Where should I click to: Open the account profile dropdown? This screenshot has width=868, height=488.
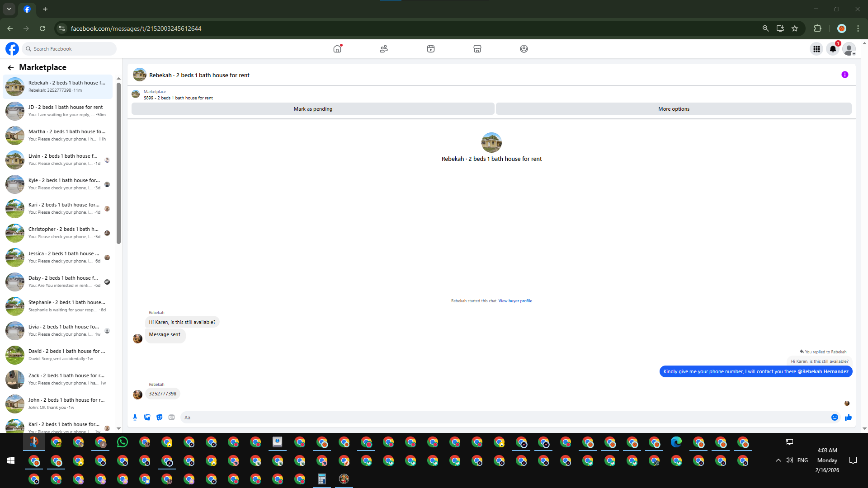(x=849, y=49)
